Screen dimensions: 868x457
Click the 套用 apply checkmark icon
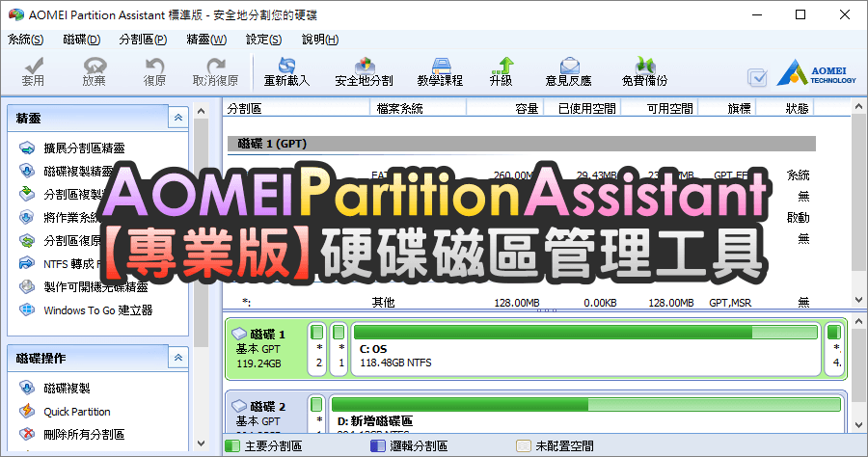tap(33, 66)
